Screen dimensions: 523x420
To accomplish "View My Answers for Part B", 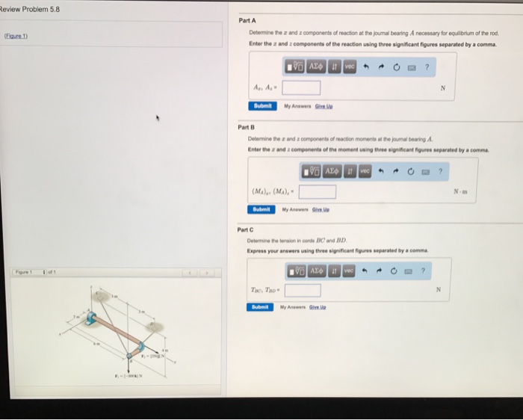I will coord(295,209).
